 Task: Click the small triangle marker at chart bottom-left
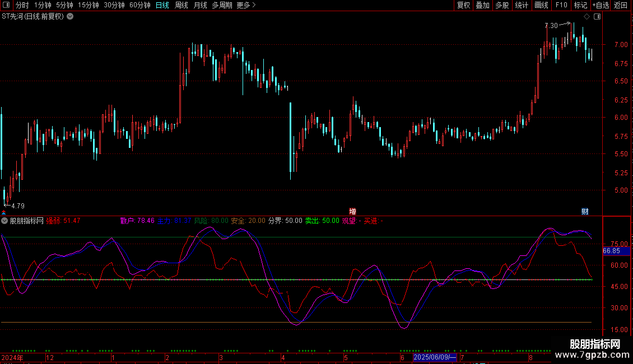tap(4, 212)
